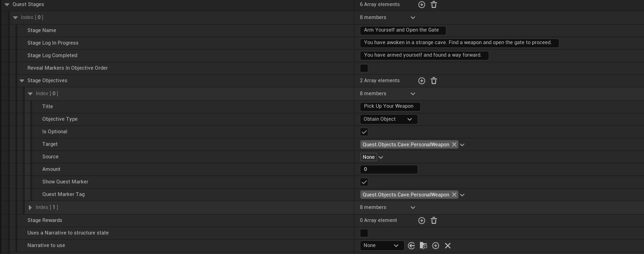Add element to Stage Rewards array
This screenshot has height=254, width=644.
coord(421,221)
